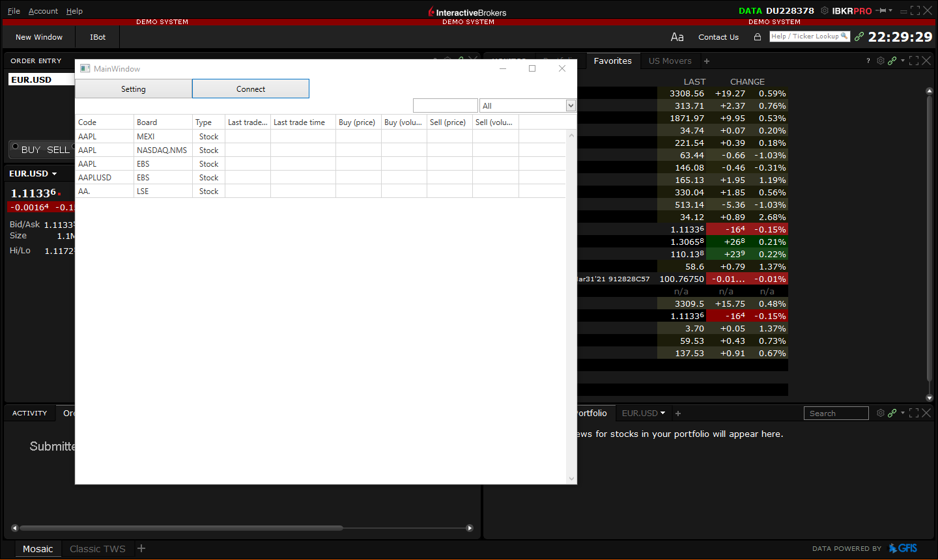Viewport: 938px width, 560px height.
Task: Lock the application with padlock icon
Action: click(758, 37)
